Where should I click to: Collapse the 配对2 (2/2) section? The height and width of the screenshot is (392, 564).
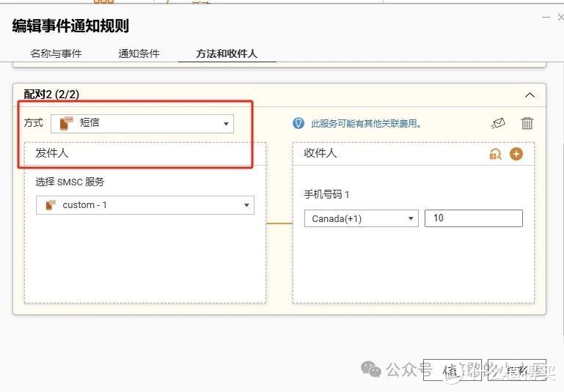(x=530, y=95)
